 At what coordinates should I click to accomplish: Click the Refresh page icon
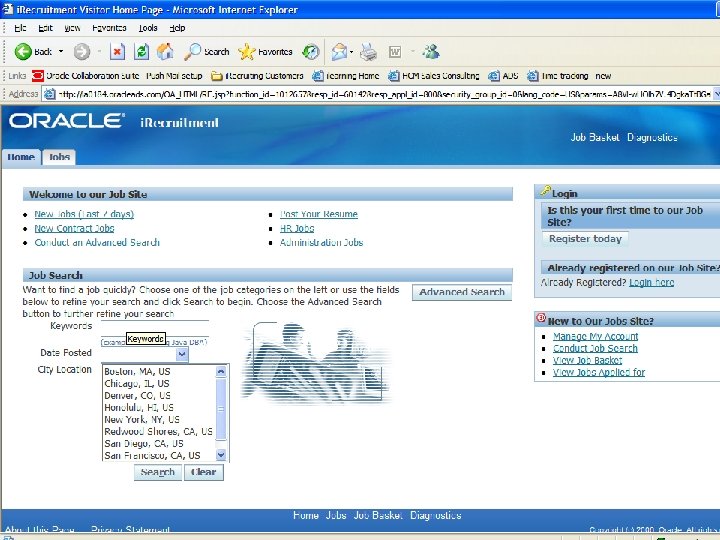point(141,52)
